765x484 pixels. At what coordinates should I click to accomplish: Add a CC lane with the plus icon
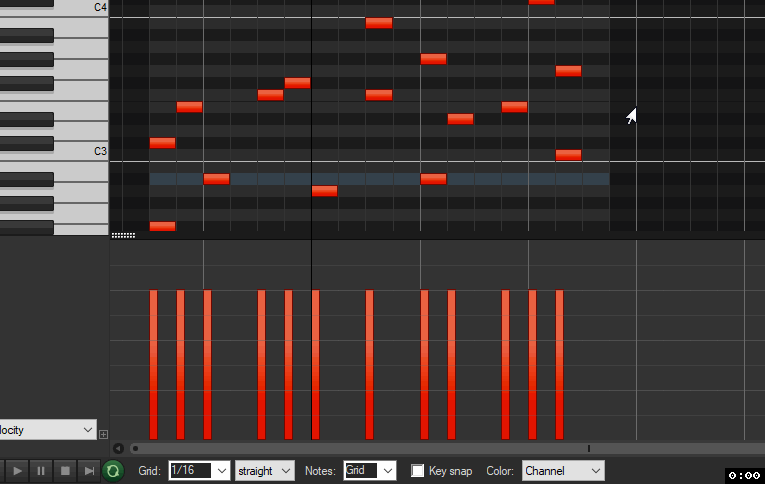pos(103,434)
